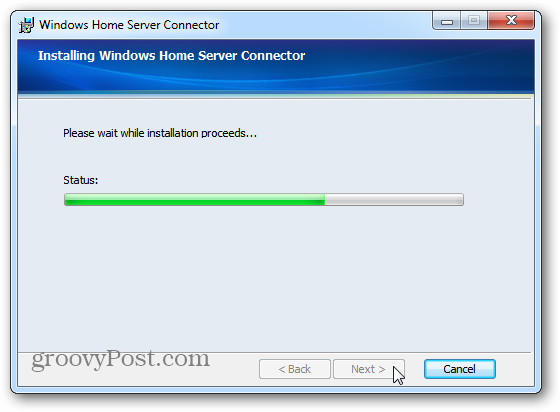Viewport: 560px width, 412px height.
Task: Click the groovyPost.com watermark
Action: 120,358
